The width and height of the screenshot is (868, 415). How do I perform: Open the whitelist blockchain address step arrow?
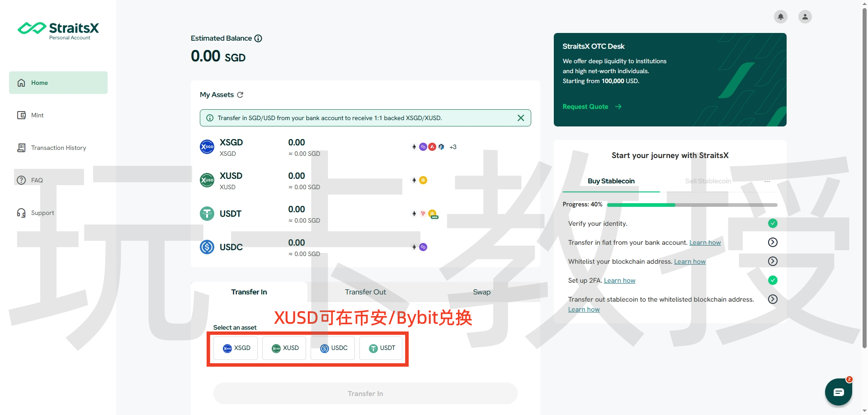tap(773, 261)
